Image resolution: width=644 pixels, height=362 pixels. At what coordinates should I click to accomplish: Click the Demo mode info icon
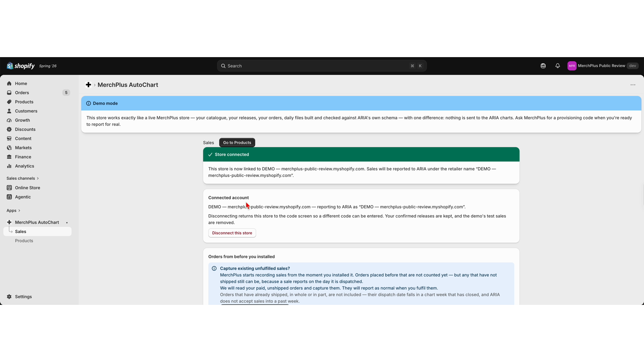[x=89, y=103]
